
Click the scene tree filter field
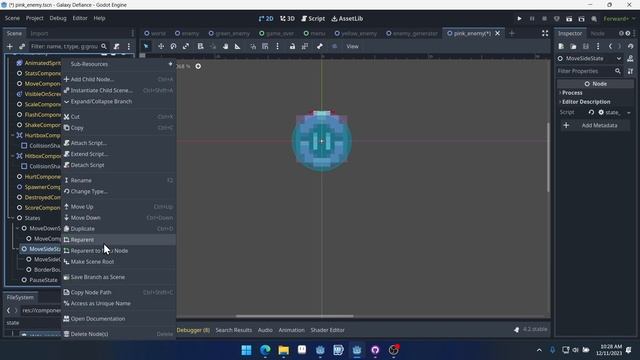point(69,47)
